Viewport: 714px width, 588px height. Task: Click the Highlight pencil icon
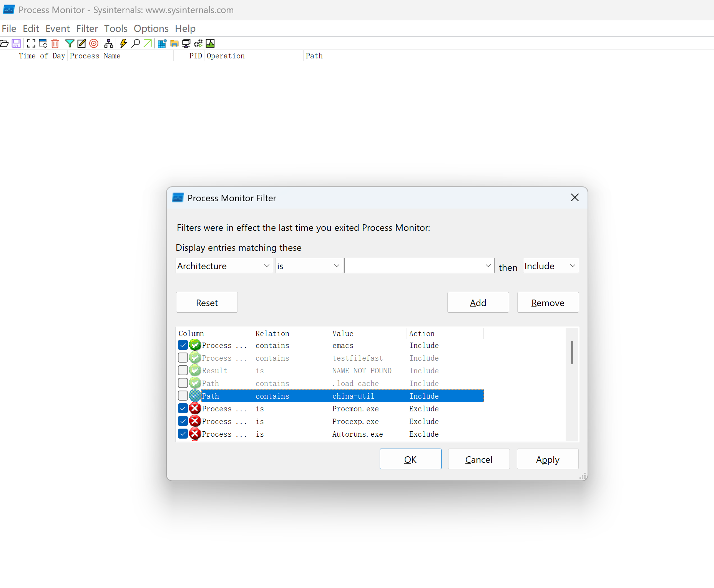tap(81, 43)
